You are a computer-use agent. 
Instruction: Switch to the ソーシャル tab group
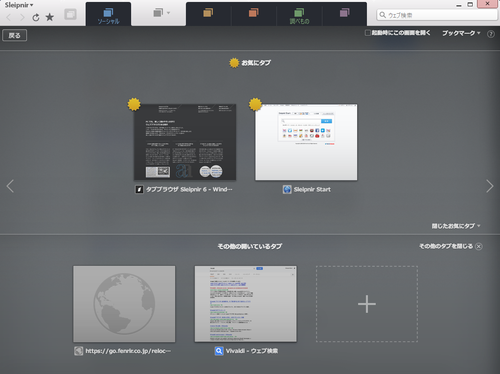coord(108,15)
